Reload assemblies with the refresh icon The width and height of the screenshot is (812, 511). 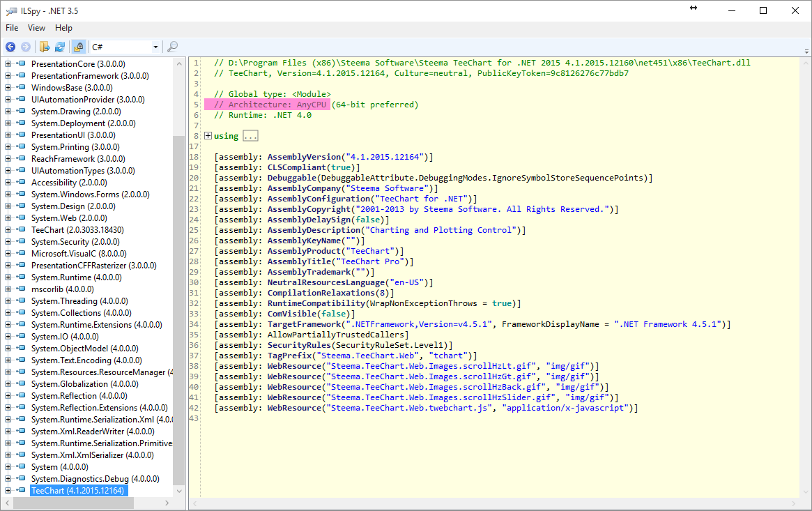point(60,47)
